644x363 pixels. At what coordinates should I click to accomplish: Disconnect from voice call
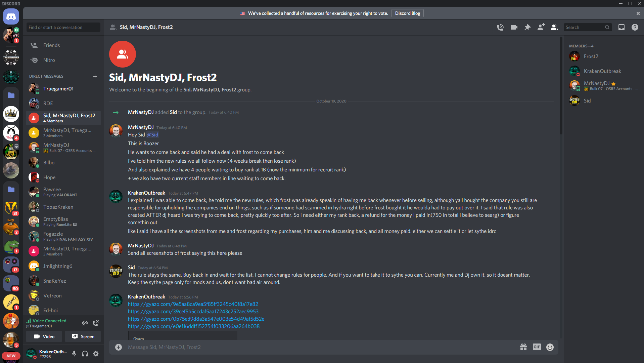tap(96, 323)
